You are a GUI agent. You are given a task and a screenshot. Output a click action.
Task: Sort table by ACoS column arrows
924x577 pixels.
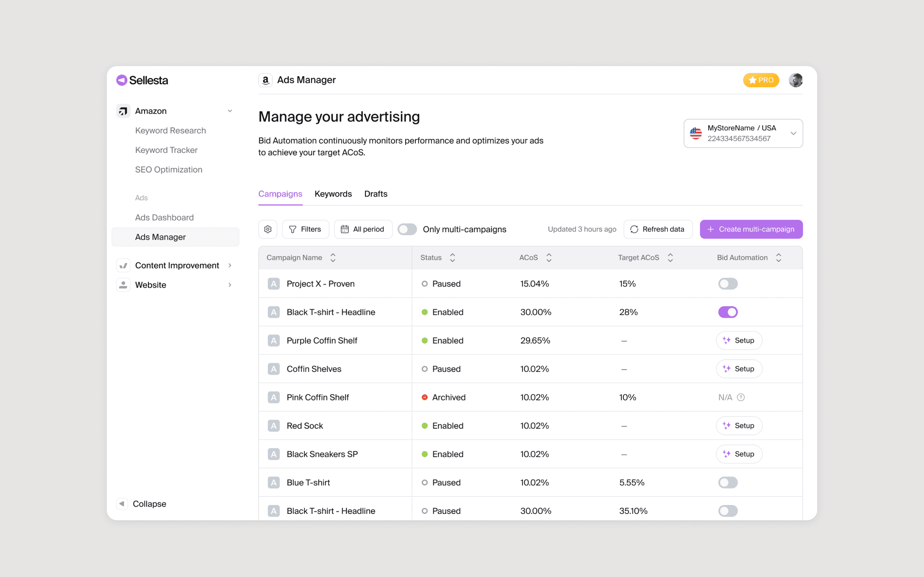point(549,258)
